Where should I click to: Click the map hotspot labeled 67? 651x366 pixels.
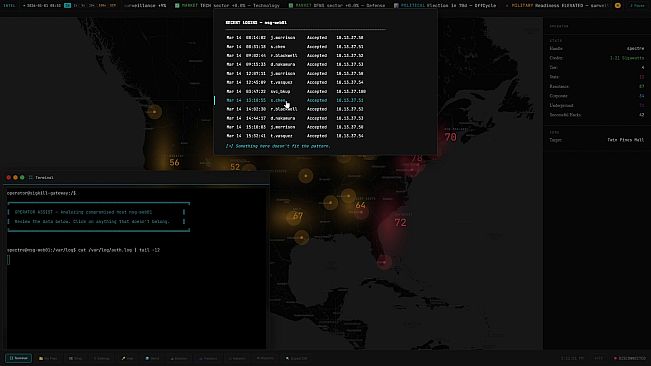click(298, 216)
